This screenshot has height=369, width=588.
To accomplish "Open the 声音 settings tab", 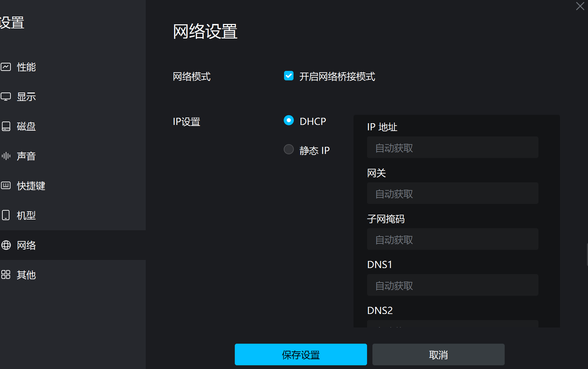I will (x=73, y=156).
